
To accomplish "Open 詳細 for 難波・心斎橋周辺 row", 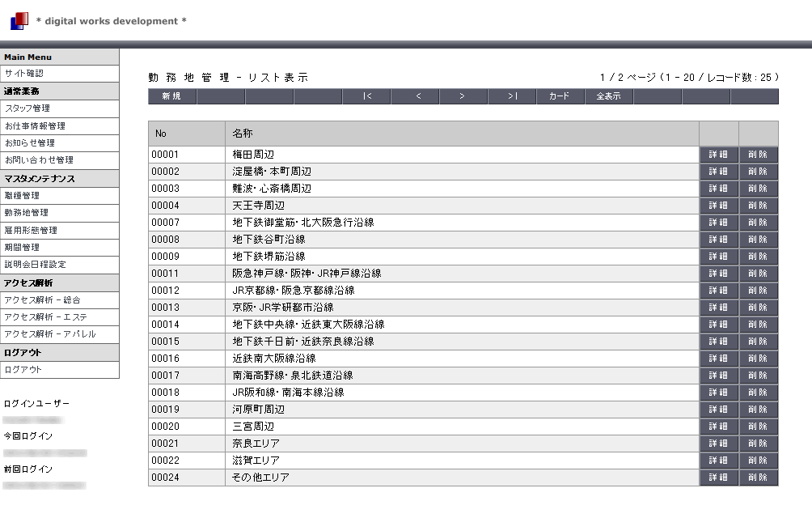I will point(719,189).
